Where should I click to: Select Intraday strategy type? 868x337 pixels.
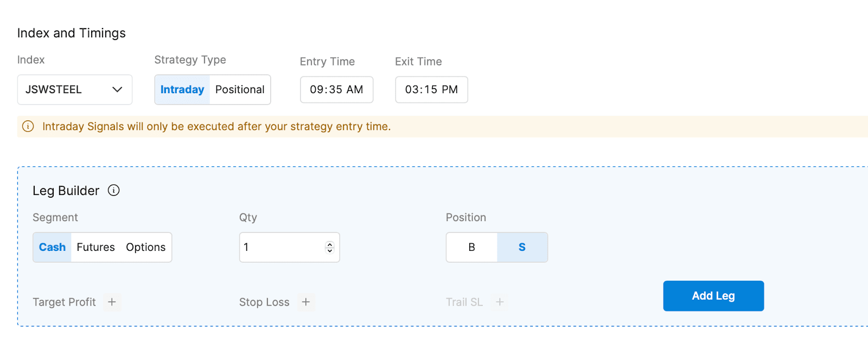182,89
